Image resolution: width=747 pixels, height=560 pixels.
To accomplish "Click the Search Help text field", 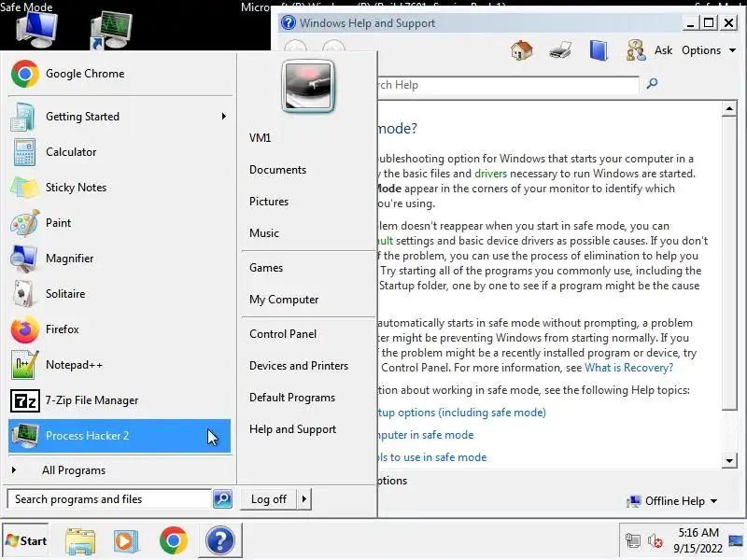I will [x=508, y=85].
